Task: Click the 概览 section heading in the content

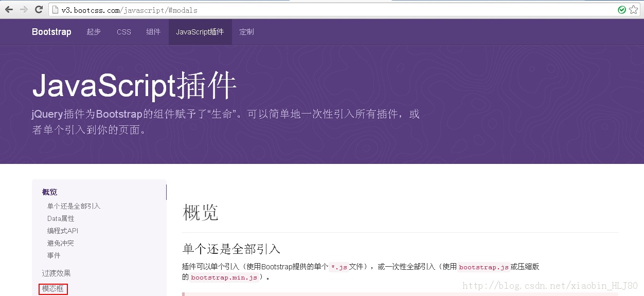Action: tap(201, 212)
